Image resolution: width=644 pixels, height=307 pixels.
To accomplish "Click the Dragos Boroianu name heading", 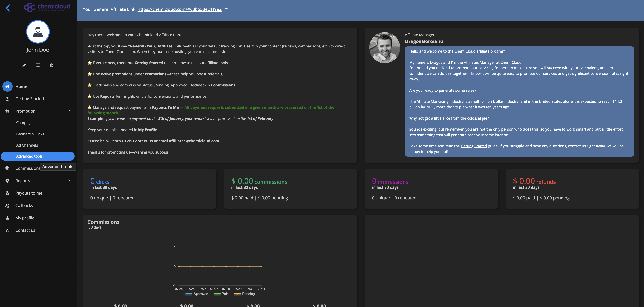I will click(424, 41).
